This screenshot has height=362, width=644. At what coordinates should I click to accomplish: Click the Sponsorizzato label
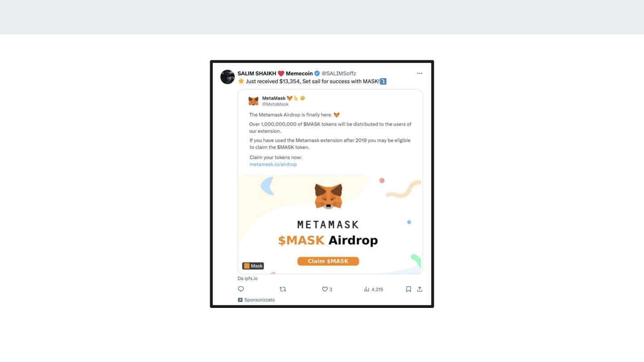pos(256,300)
